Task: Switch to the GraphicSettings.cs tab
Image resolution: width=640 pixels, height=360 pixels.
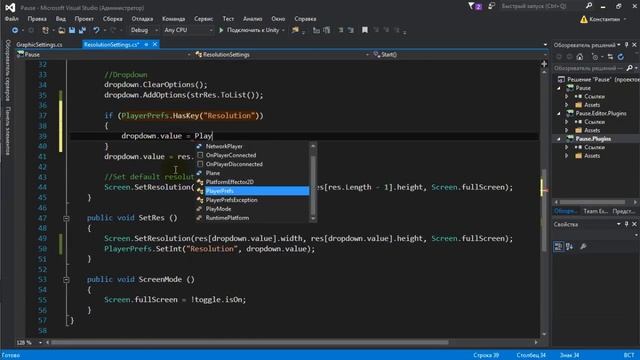Action: point(39,44)
